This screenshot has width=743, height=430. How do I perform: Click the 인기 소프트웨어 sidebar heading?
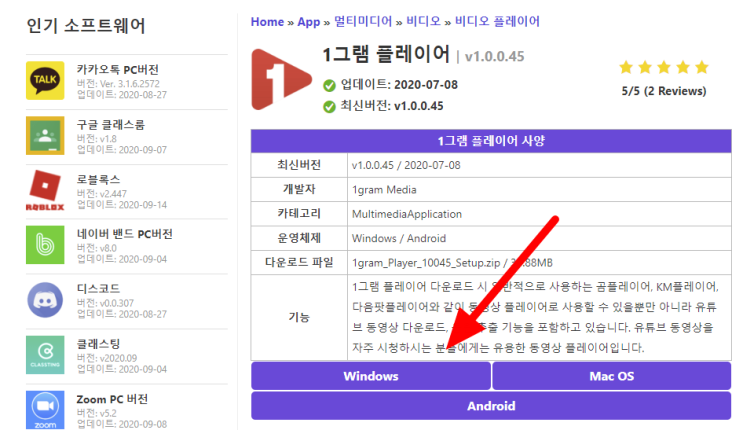coord(86,26)
